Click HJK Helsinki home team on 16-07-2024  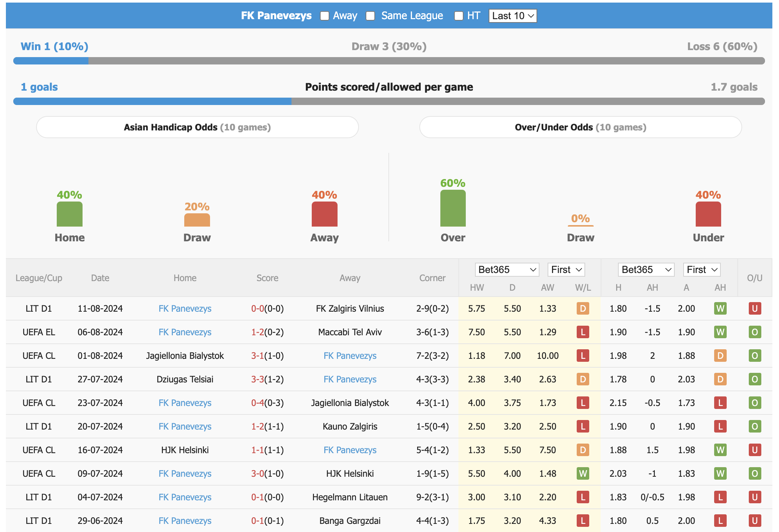pos(185,450)
